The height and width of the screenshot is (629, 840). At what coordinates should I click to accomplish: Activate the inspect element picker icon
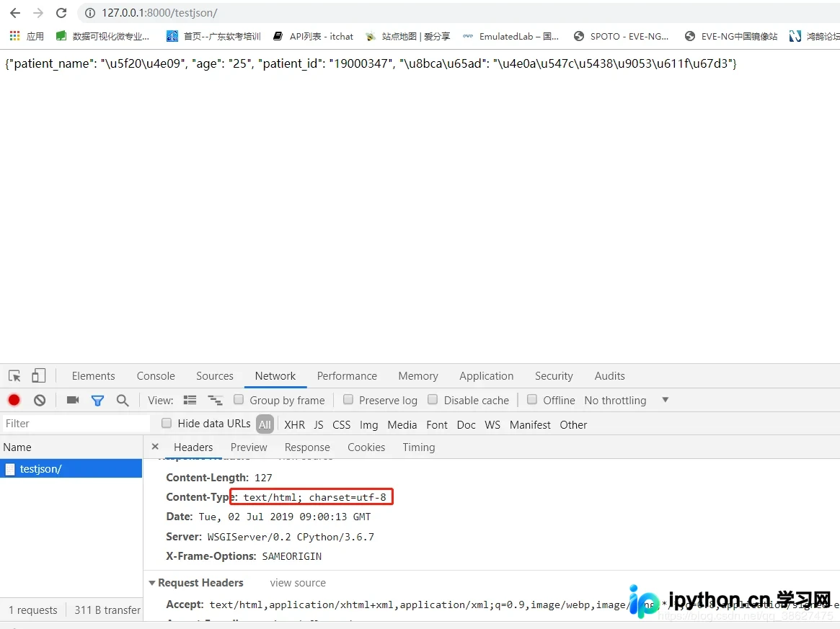point(15,376)
